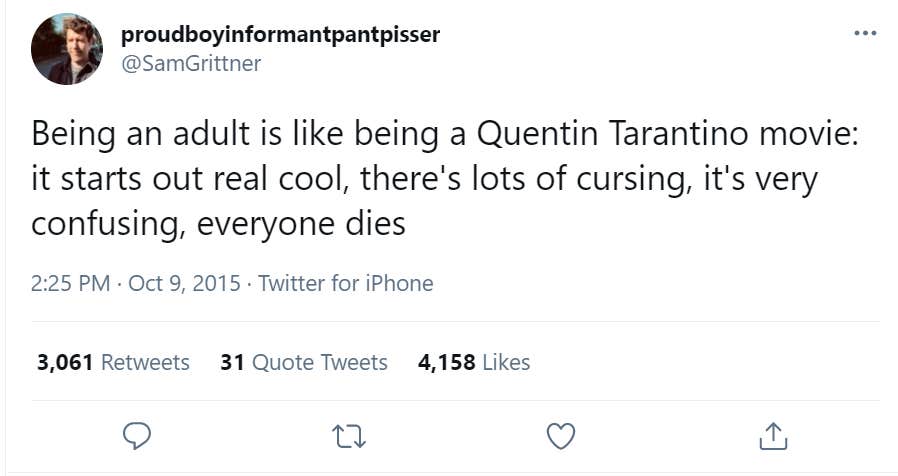Click the word Likes in stats
Image resolution: width=898 pixels, height=476 pixels.
pyautogui.click(x=506, y=362)
